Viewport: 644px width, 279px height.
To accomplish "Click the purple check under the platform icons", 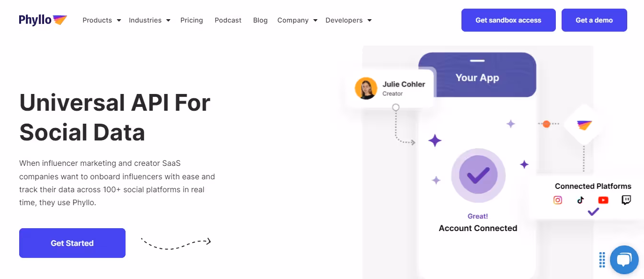I will coord(593,211).
